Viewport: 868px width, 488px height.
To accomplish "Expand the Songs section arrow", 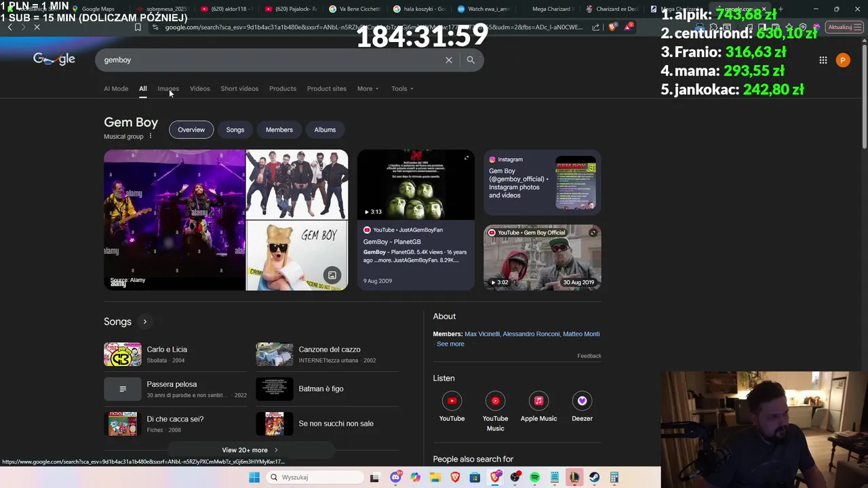I will [x=144, y=321].
